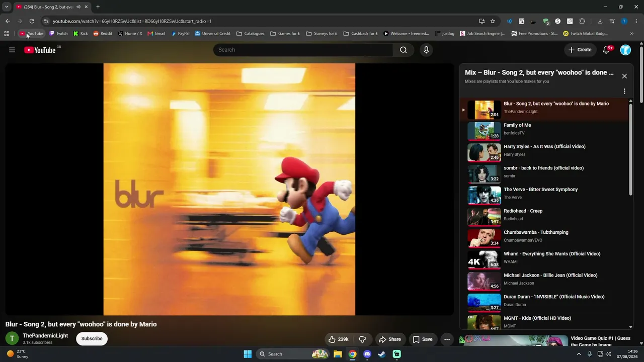This screenshot has width=644, height=362.
Task: Show hidden bookmarks overflow chevron
Action: pyautogui.click(x=631, y=34)
